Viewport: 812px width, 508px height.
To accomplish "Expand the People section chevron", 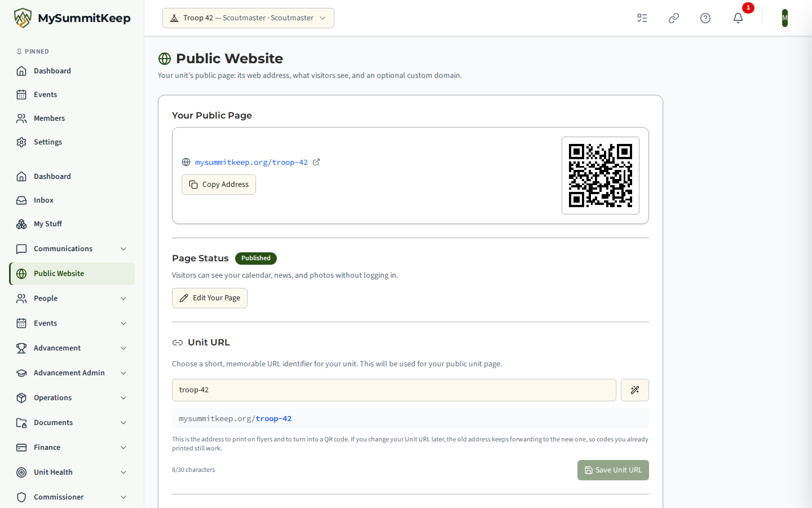I will click(123, 299).
